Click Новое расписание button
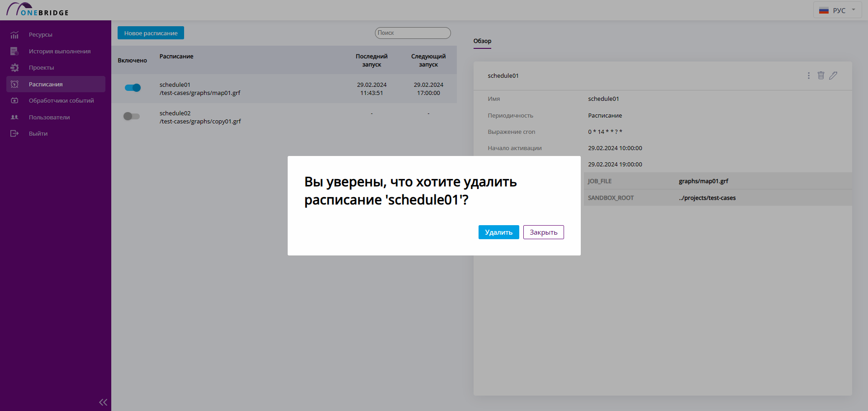The width and height of the screenshot is (868, 411). tap(151, 33)
